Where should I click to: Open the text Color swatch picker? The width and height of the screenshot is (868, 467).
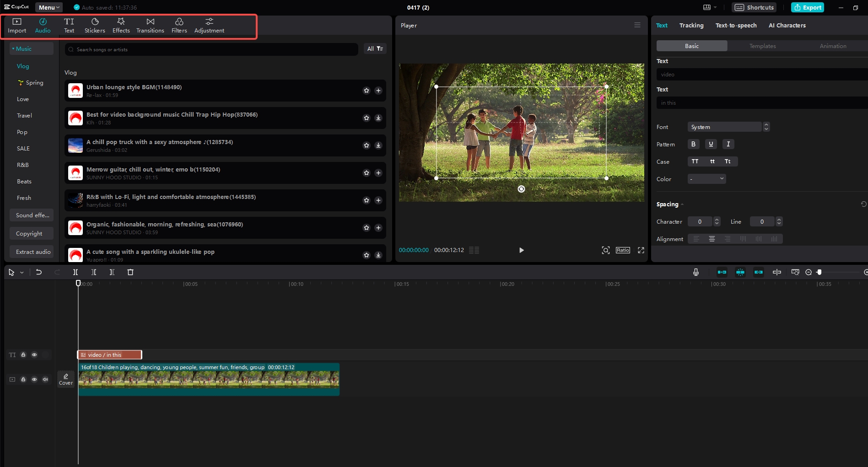click(x=706, y=179)
